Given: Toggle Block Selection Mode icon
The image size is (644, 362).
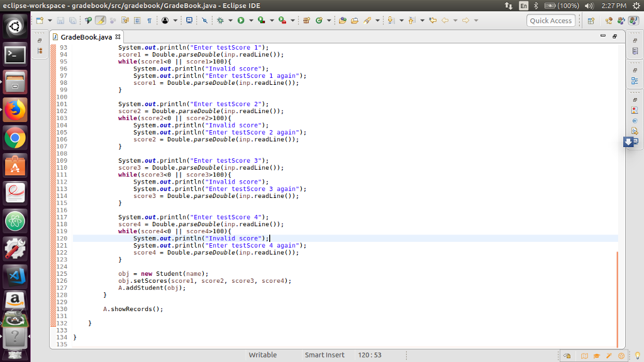Looking at the screenshot, I should click(x=137, y=20).
